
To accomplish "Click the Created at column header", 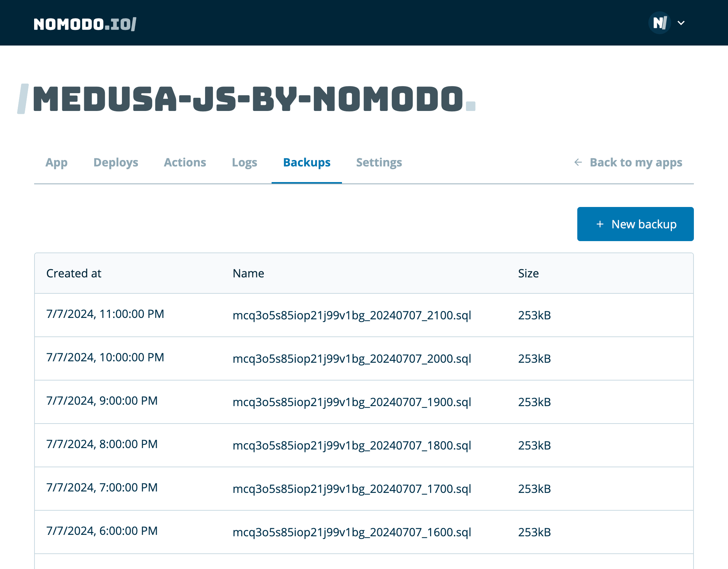I will [x=74, y=273].
